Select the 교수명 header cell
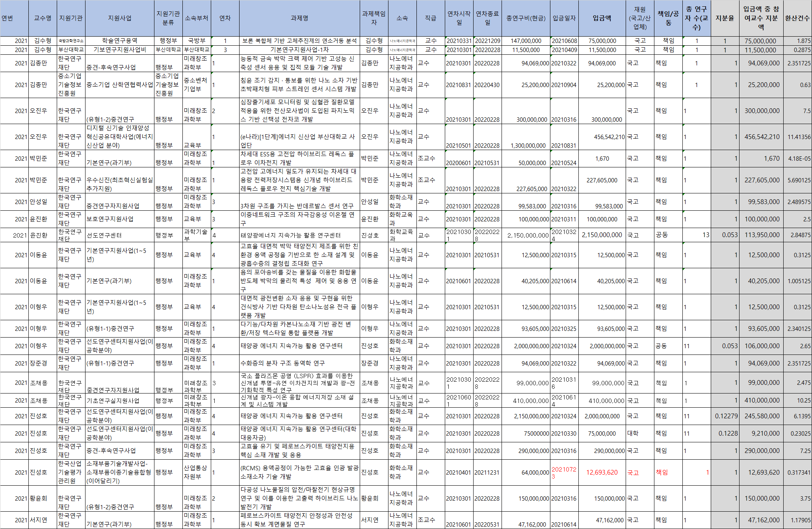This screenshot has width=812, height=529. point(43,18)
